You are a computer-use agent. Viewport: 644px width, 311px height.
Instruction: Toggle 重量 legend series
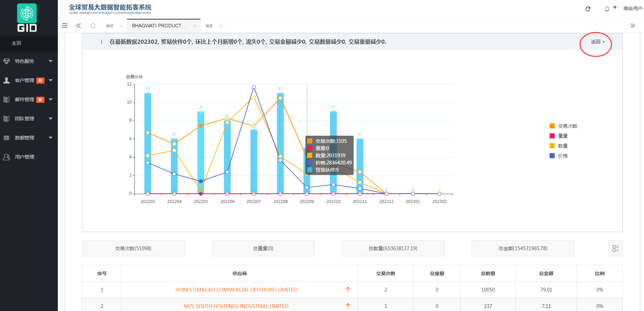[558, 136]
